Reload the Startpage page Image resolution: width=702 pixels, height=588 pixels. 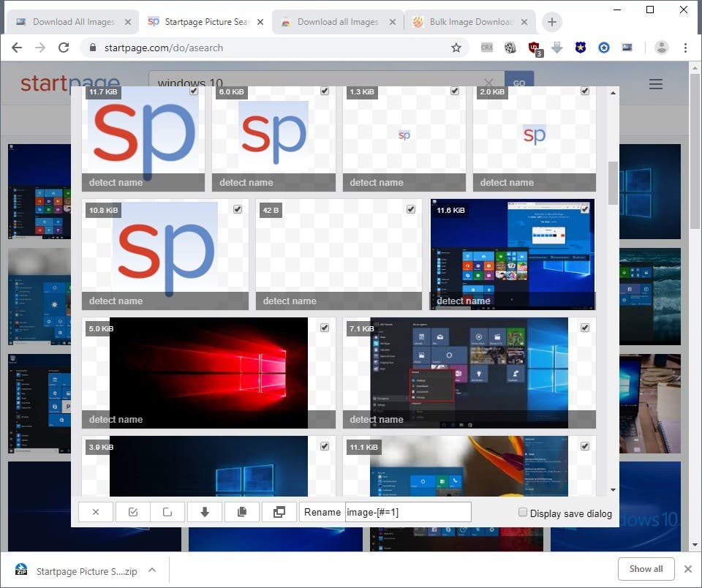(x=64, y=48)
